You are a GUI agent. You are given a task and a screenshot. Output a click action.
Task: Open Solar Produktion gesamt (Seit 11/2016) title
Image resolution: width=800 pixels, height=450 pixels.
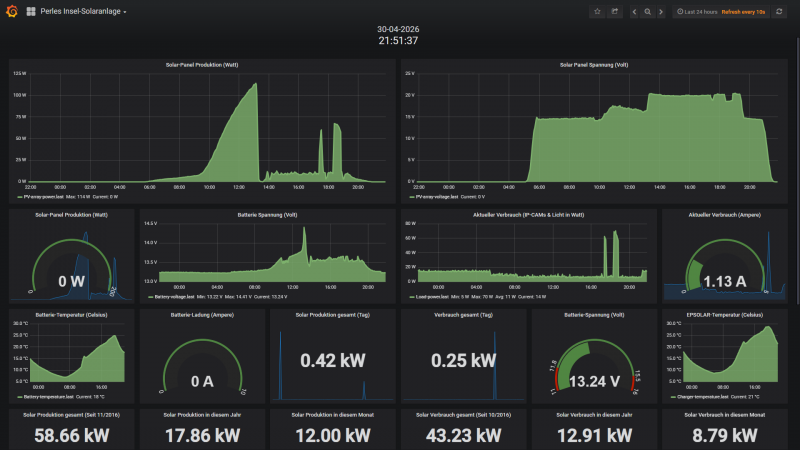[71, 415]
